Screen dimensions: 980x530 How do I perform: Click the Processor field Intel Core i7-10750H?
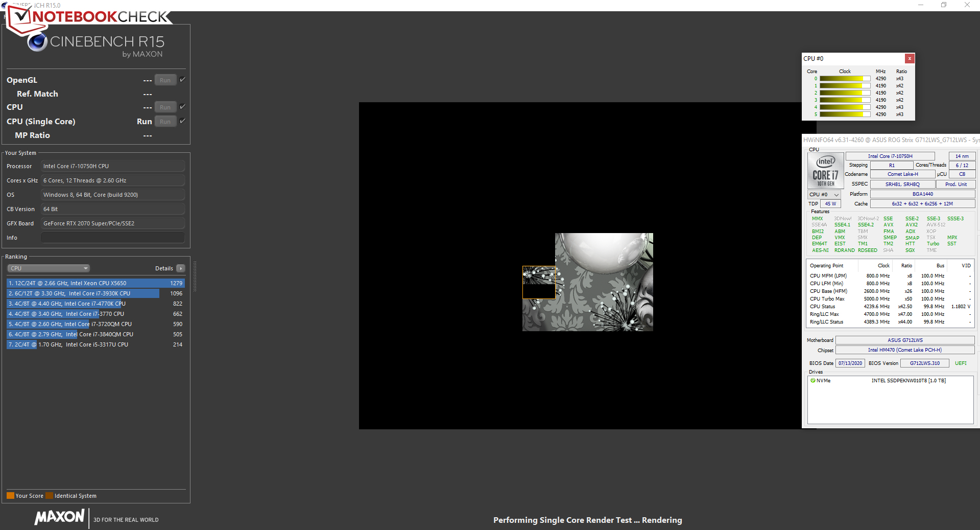pos(113,166)
